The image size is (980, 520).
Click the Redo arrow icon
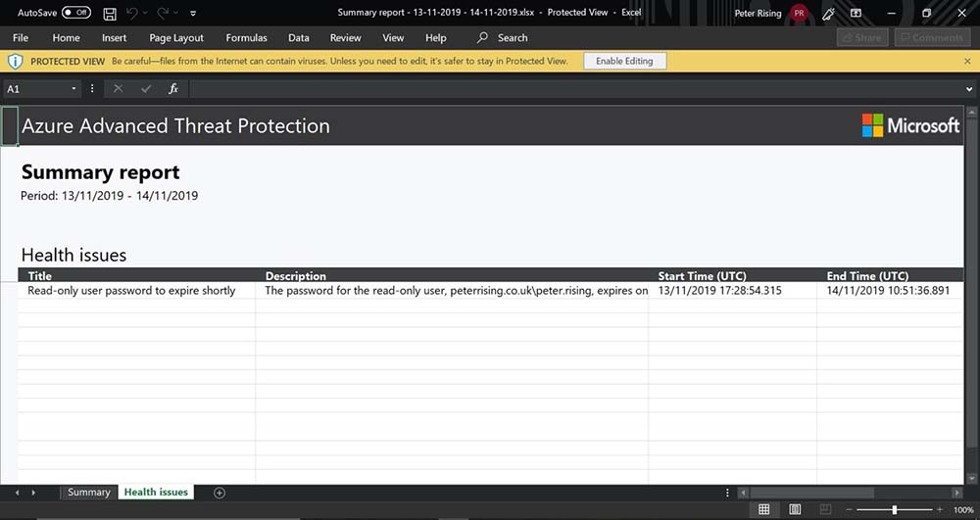pyautogui.click(x=163, y=13)
